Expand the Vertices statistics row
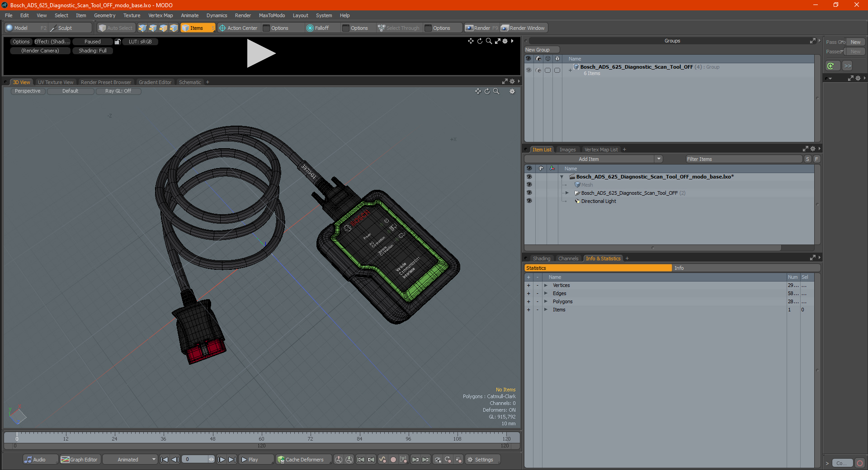 (x=546, y=286)
